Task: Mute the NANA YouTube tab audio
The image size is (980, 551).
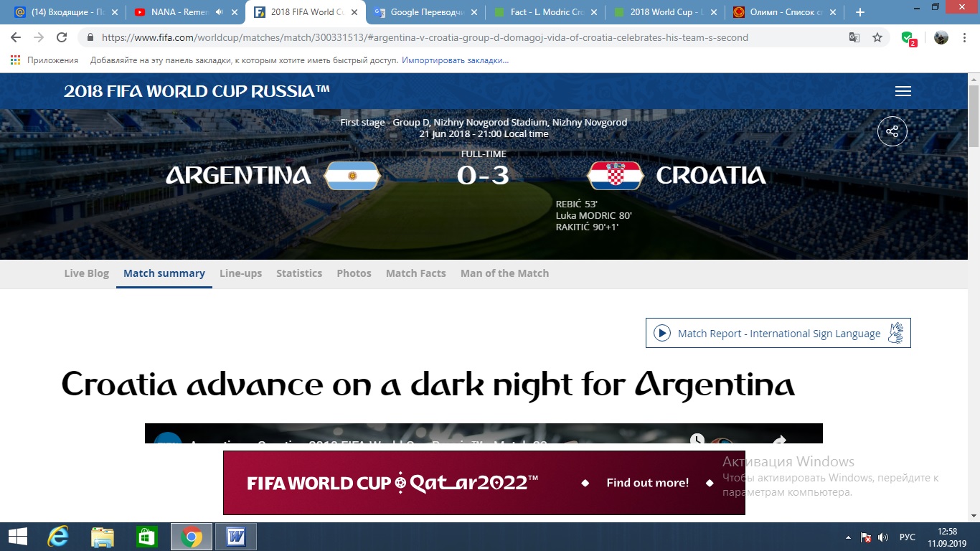Action: tap(218, 12)
